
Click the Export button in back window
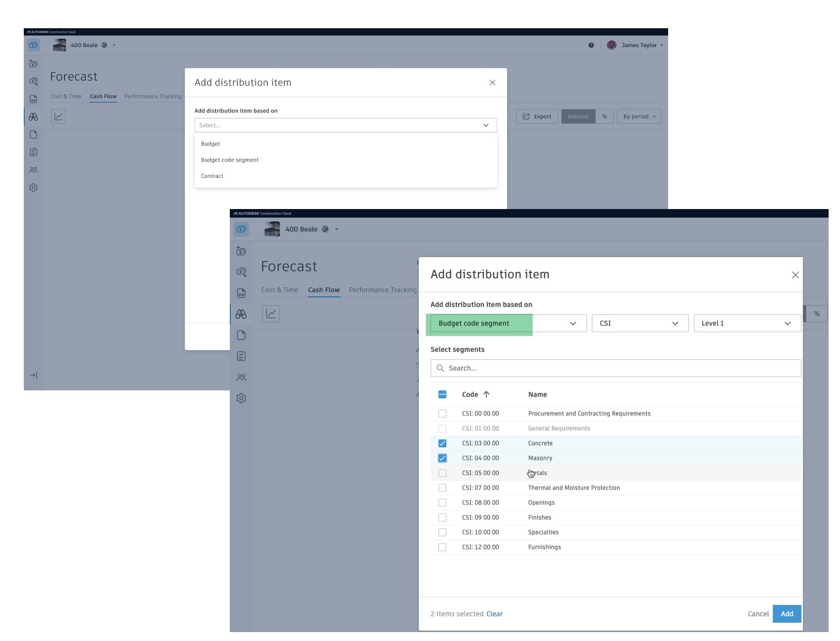click(x=537, y=116)
